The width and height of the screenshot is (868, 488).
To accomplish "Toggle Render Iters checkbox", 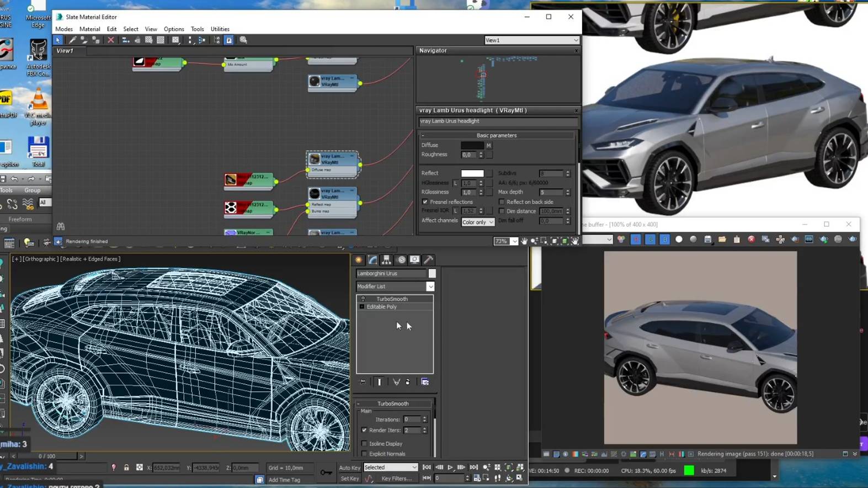I will coord(364,430).
